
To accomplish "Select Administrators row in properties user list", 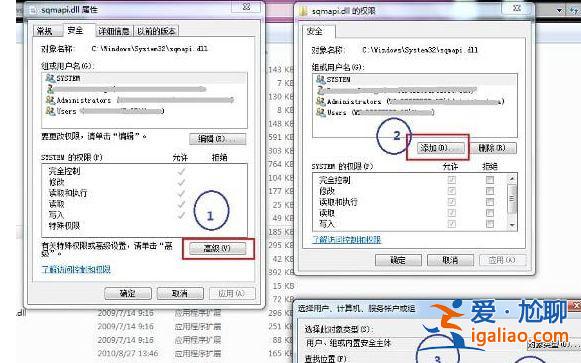I will point(145,100).
